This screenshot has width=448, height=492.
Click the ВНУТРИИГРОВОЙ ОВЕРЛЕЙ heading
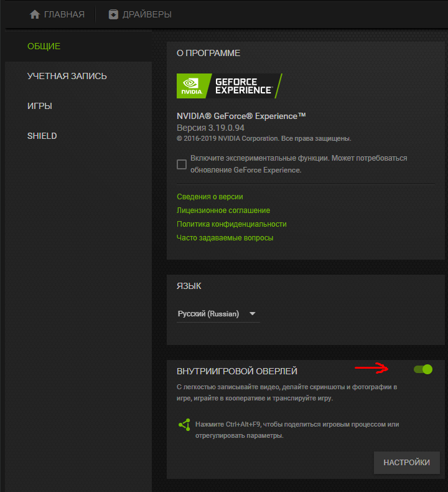237,371
